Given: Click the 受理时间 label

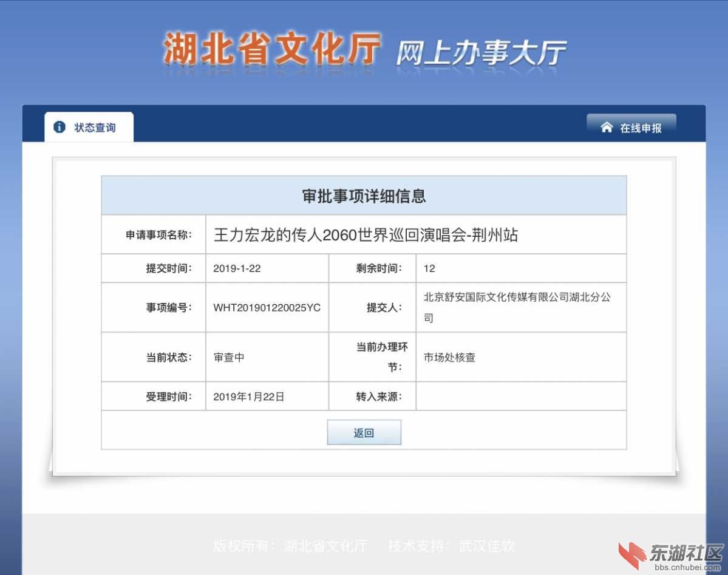Looking at the screenshot, I should [169, 396].
